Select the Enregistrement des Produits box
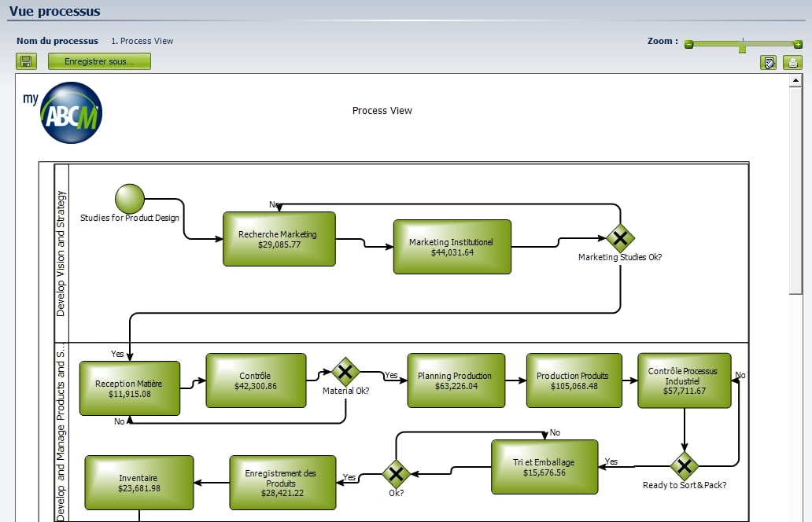812x522 pixels. (282, 483)
